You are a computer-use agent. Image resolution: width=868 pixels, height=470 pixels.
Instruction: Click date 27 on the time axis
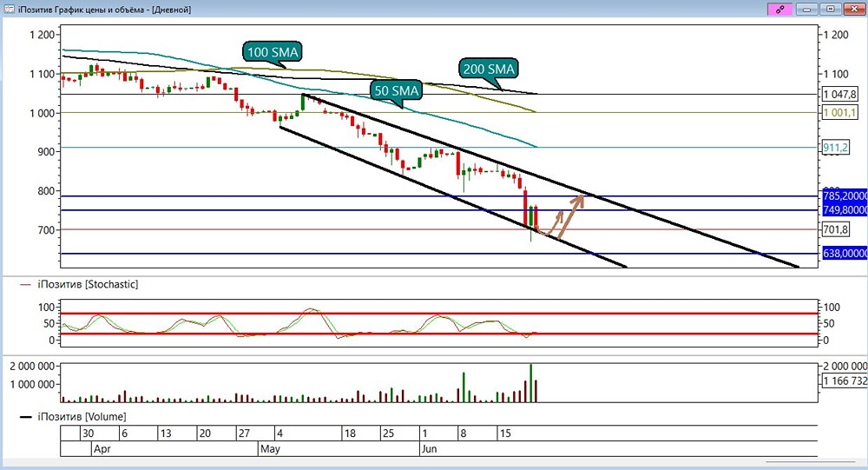[244, 434]
